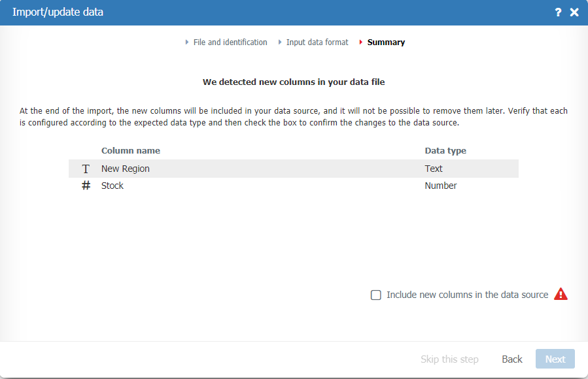Click the text type icon beside New Region
Screen dimensions: 588x379
(86, 169)
